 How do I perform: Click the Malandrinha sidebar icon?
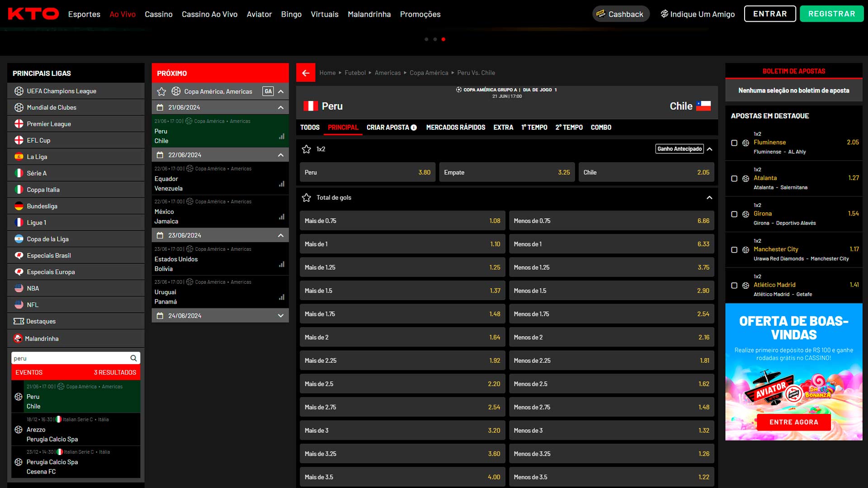tap(18, 338)
